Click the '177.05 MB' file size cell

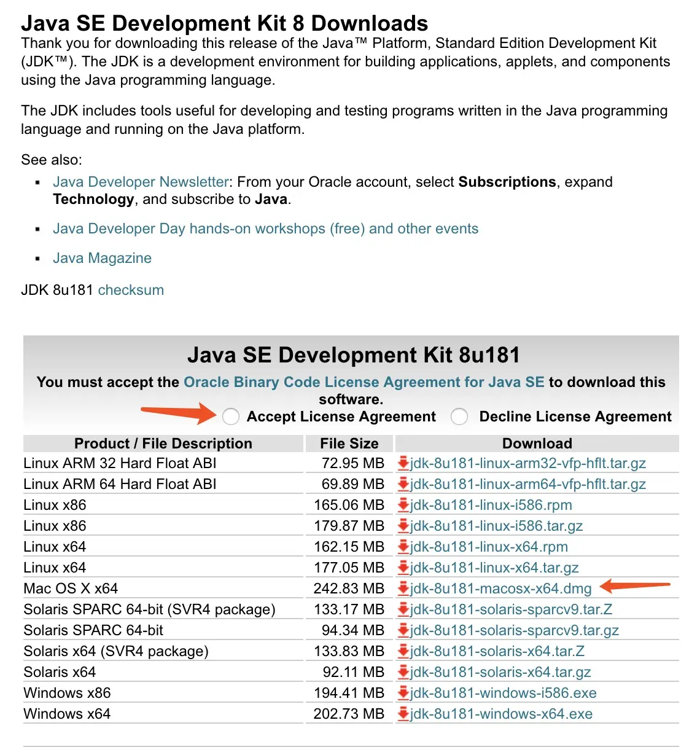click(x=349, y=568)
